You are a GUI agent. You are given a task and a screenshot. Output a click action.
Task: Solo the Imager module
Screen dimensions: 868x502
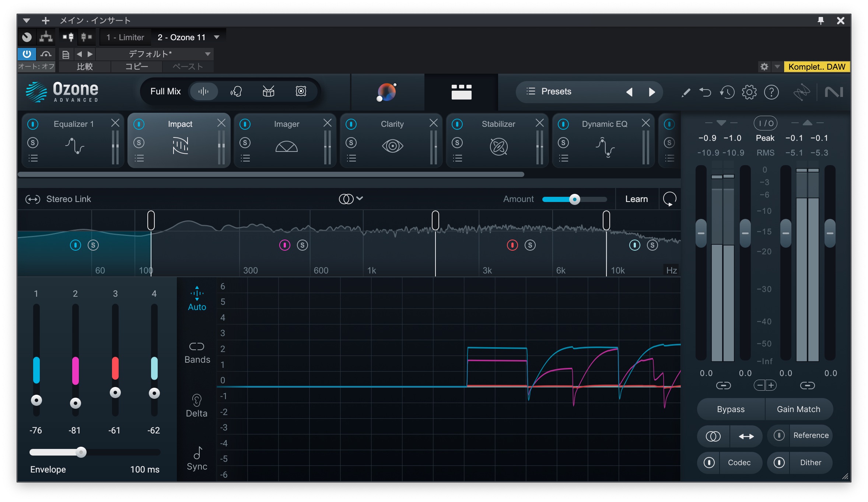pos(245,143)
